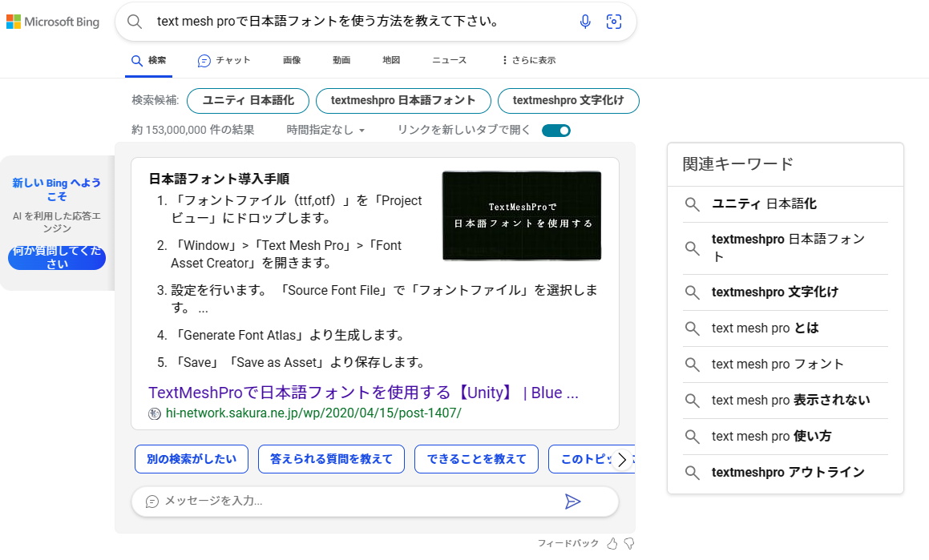
Task: Click related keyword text mesh pro 使い方
Action: pyautogui.click(x=771, y=437)
